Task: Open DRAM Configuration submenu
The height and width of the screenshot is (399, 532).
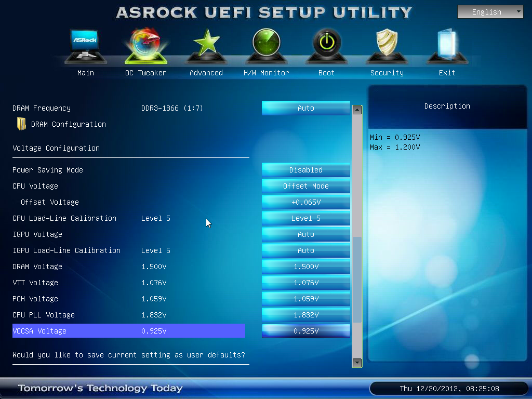Action: (68, 124)
